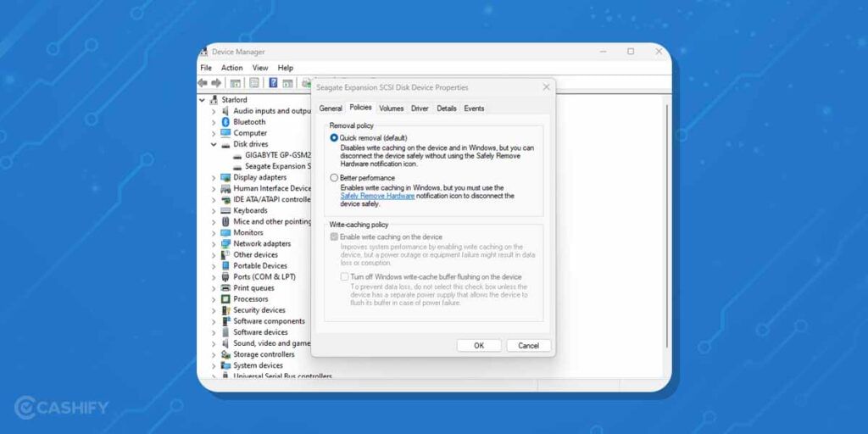Click the GIGABYTE GP-GSM2 drive icon

click(x=237, y=156)
